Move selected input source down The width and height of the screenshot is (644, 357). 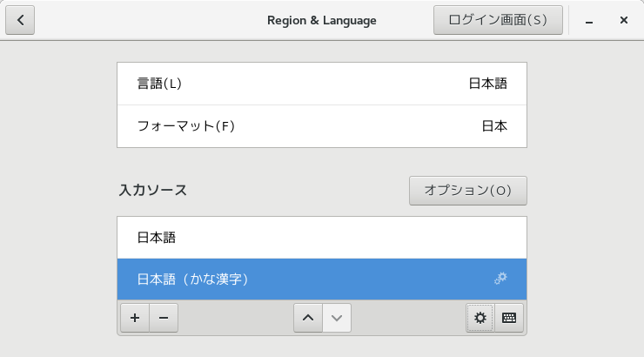(x=337, y=318)
